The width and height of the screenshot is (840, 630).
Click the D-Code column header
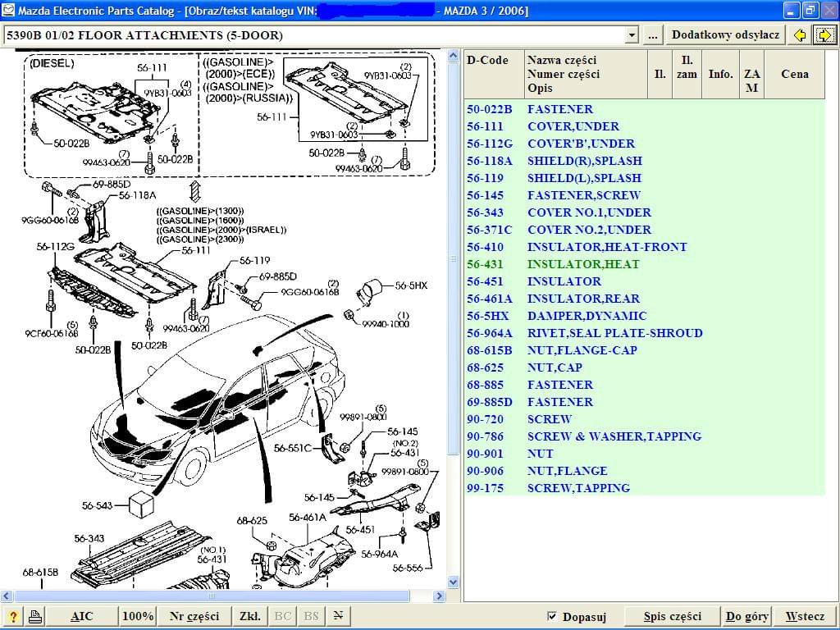494,74
